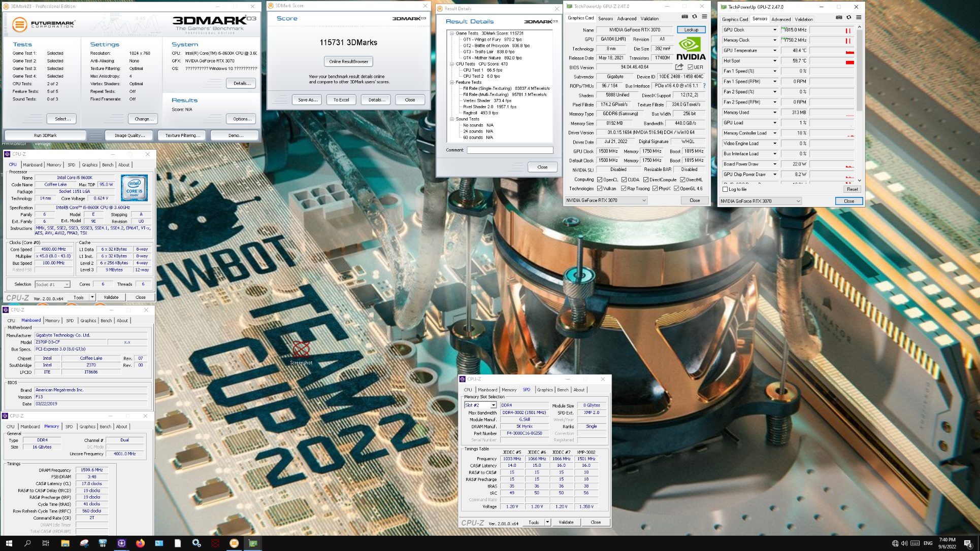Switch to Validation tab in GPU-Z Sensors window
The width and height of the screenshot is (980, 551).
(804, 19)
